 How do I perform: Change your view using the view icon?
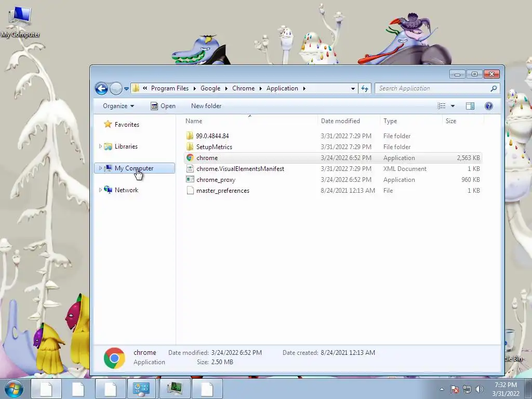point(442,106)
